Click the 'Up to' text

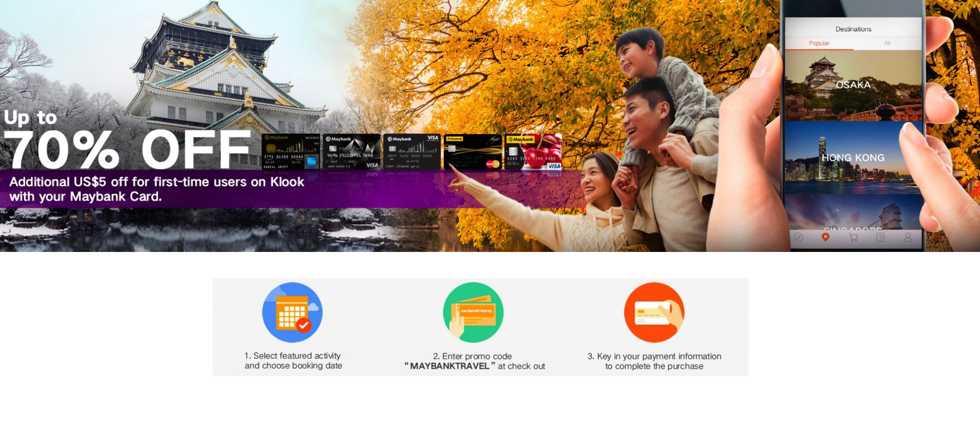[31, 118]
